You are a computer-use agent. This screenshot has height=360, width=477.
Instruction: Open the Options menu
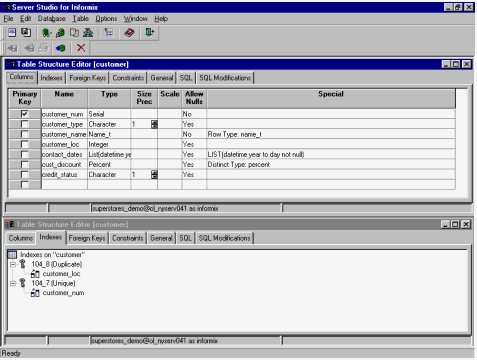[x=106, y=19]
